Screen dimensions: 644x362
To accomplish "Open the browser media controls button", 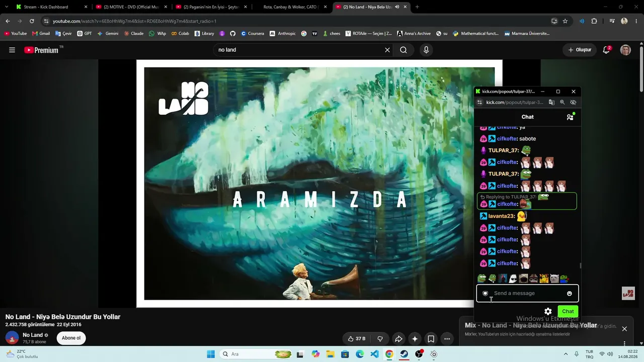I will coord(612,21).
